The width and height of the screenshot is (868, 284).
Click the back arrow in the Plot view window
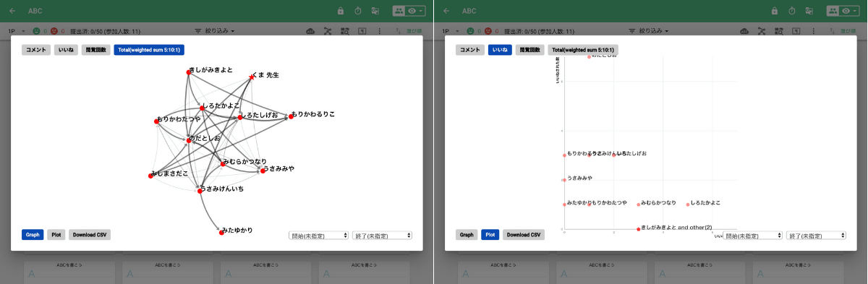446,11
